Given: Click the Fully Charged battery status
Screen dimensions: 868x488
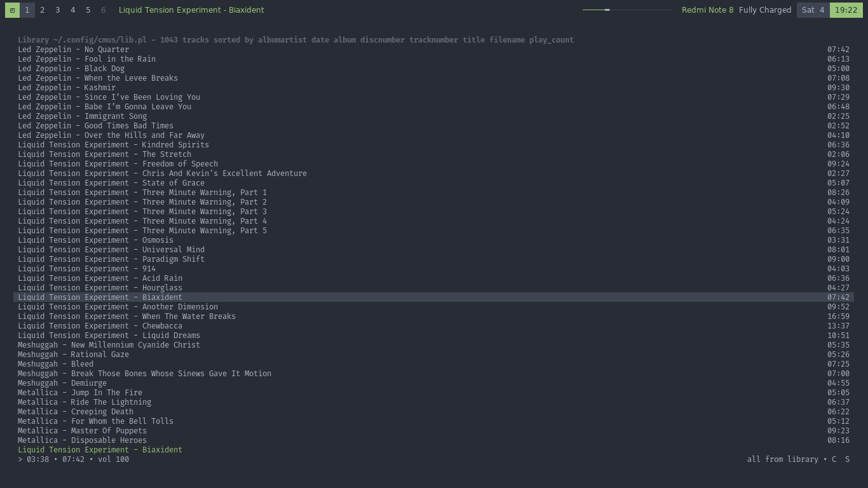Looking at the screenshot, I should 765,10.
